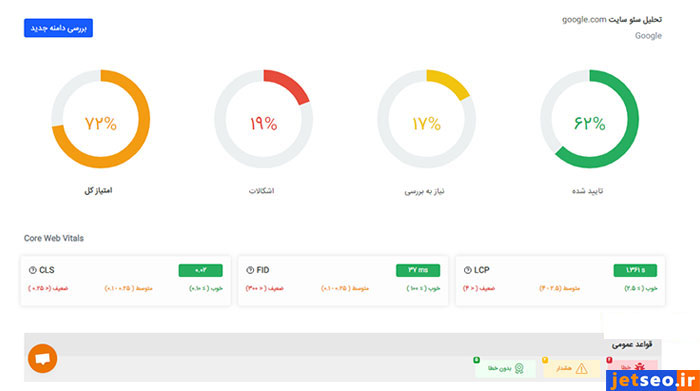Click the green FID 37 ms badge

(x=418, y=270)
